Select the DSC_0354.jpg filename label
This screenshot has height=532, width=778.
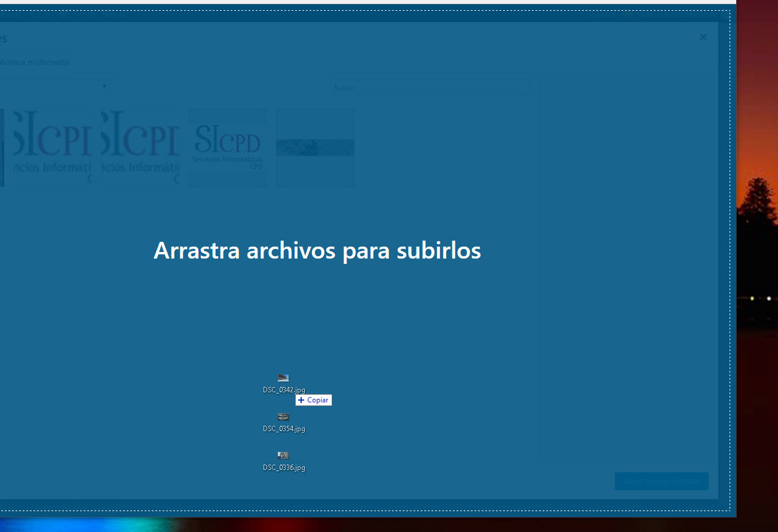click(284, 429)
